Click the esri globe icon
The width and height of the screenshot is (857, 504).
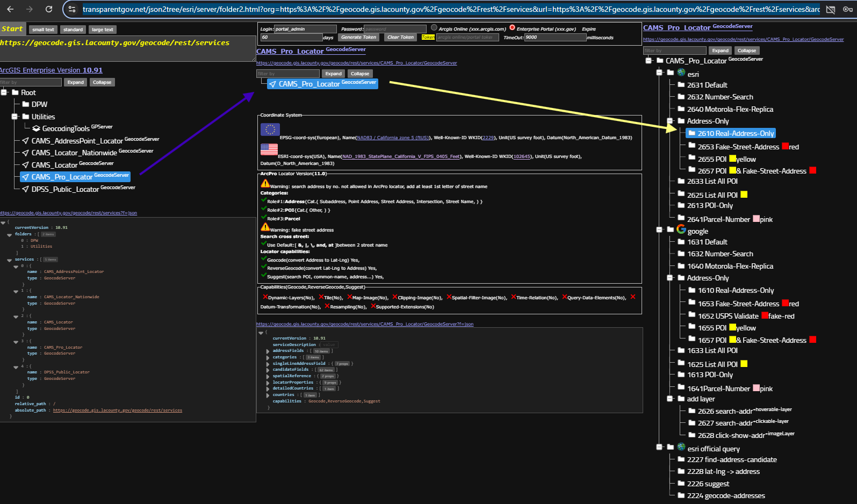click(681, 73)
